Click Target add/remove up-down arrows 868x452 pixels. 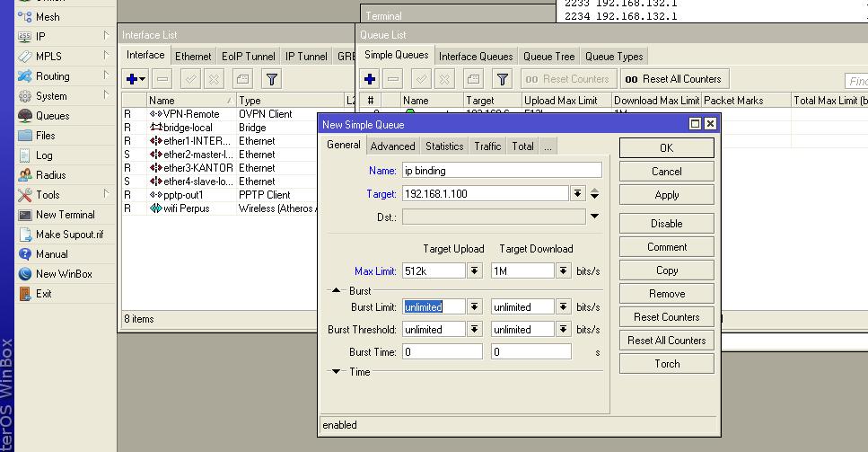pos(594,193)
